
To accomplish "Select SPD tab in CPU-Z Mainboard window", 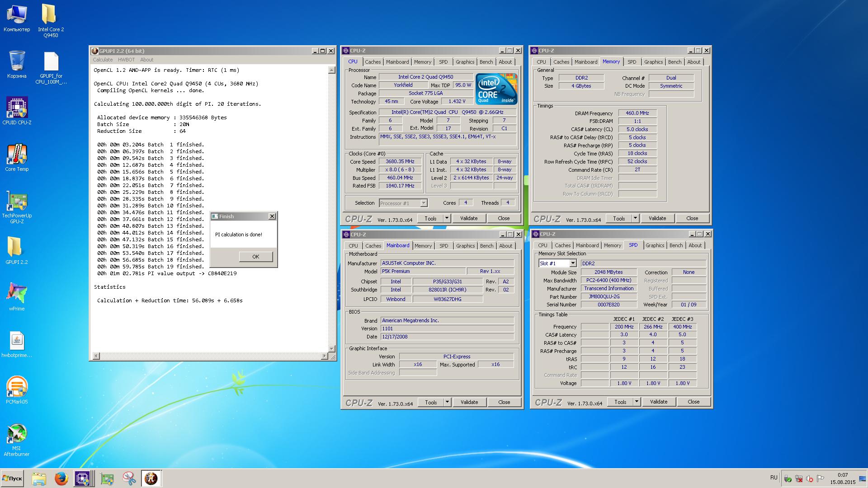I will tap(444, 246).
